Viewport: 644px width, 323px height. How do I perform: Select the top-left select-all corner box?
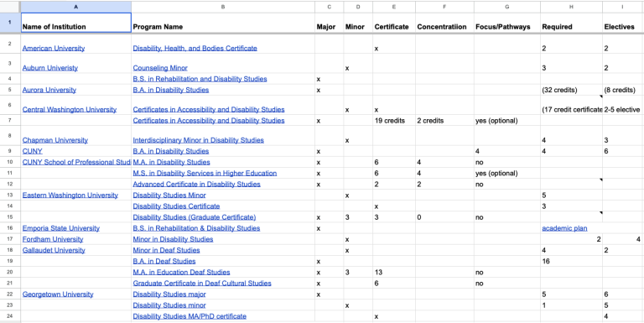[10, 7]
